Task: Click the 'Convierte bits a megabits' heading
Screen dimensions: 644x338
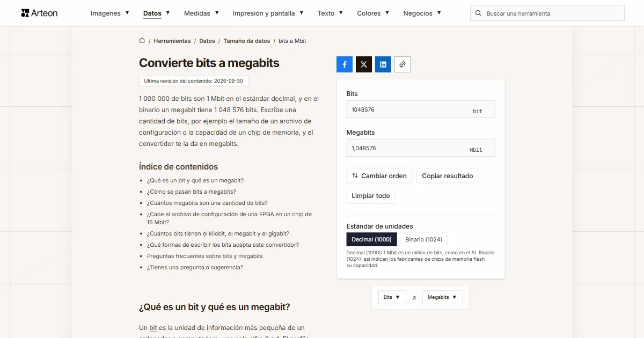Action: click(209, 63)
